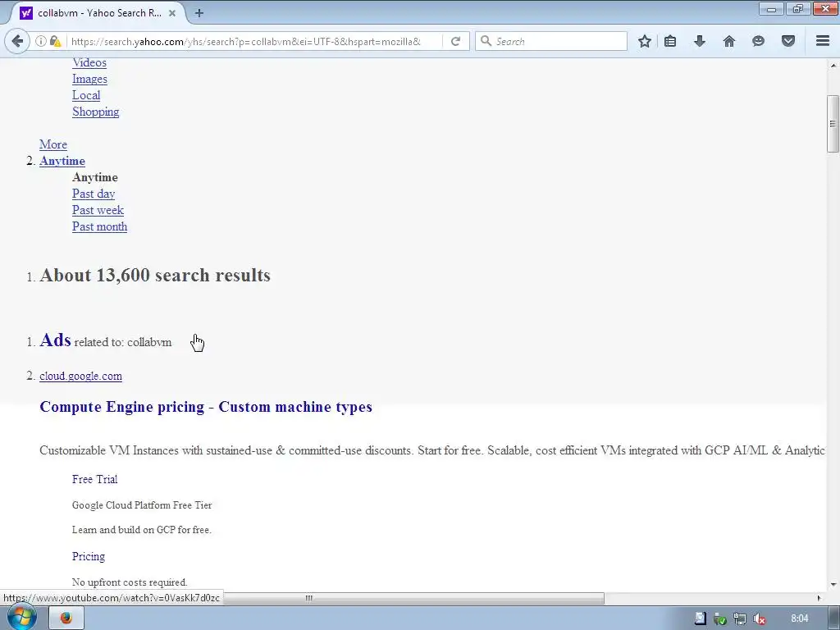Click the muted volume tray icon
Viewport: 840px width, 630px height.
click(759, 619)
